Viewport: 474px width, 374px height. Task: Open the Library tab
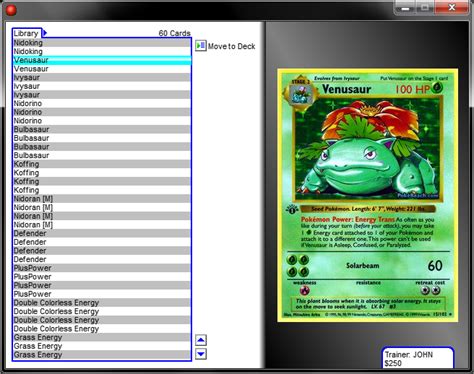tap(26, 33)
